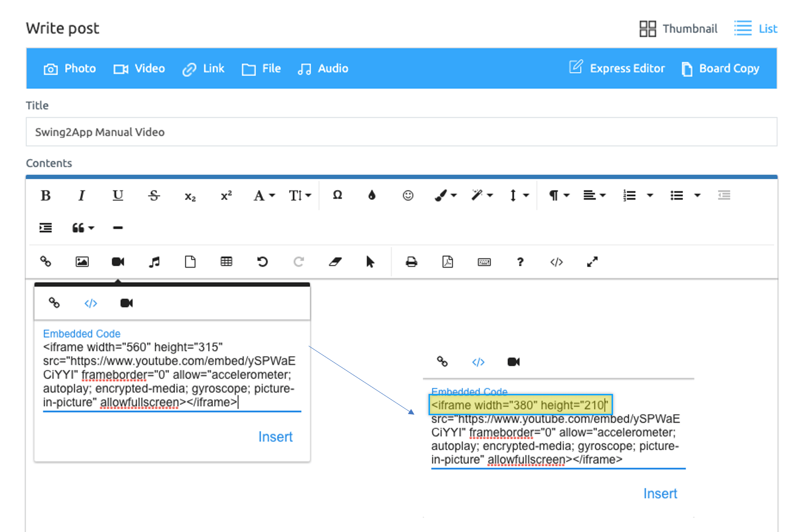Click the Insert Video camera icon in toolbar
This screenshot has width=805, height=532.
coord(118,262)
